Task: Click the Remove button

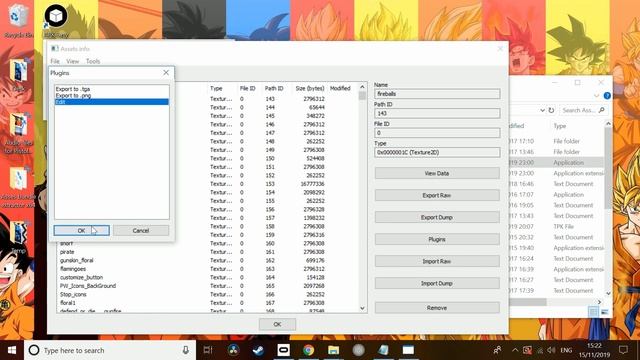Action: point(437,308)
